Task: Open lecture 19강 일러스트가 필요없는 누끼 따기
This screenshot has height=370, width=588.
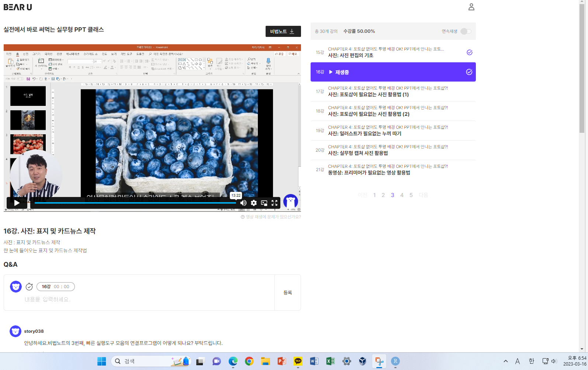Action: pos(393,131)
